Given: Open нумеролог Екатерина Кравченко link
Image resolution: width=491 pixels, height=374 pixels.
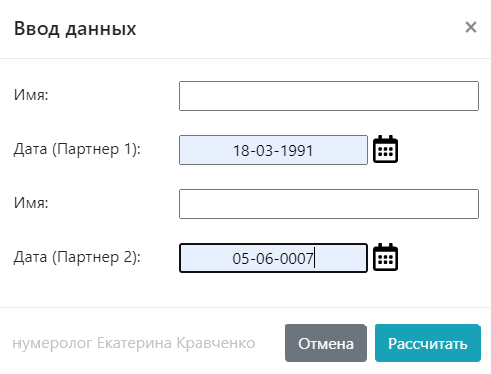Looking at the screenshot, I should pos(134,343).
